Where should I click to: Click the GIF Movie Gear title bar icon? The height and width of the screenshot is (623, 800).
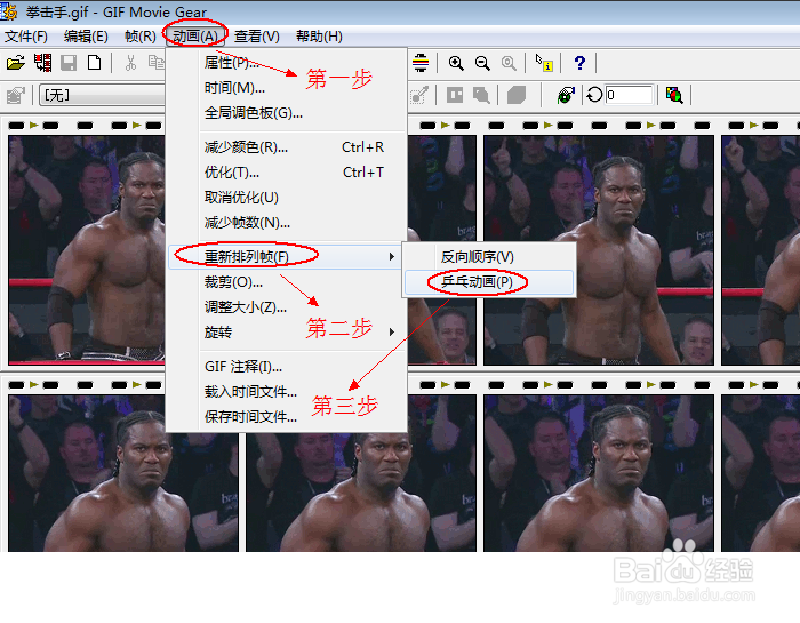click(x=9, y=11)
